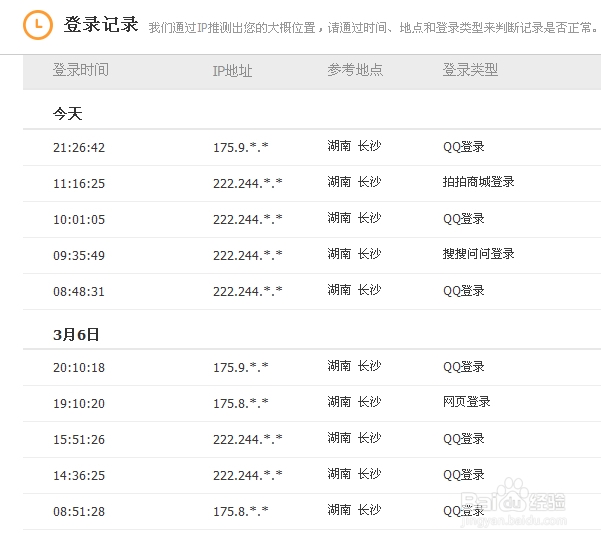Click IP 175.9.*.* in the 21:26:42 row
This screenshot has height=542, width=601.
click(x=241, y=148)
